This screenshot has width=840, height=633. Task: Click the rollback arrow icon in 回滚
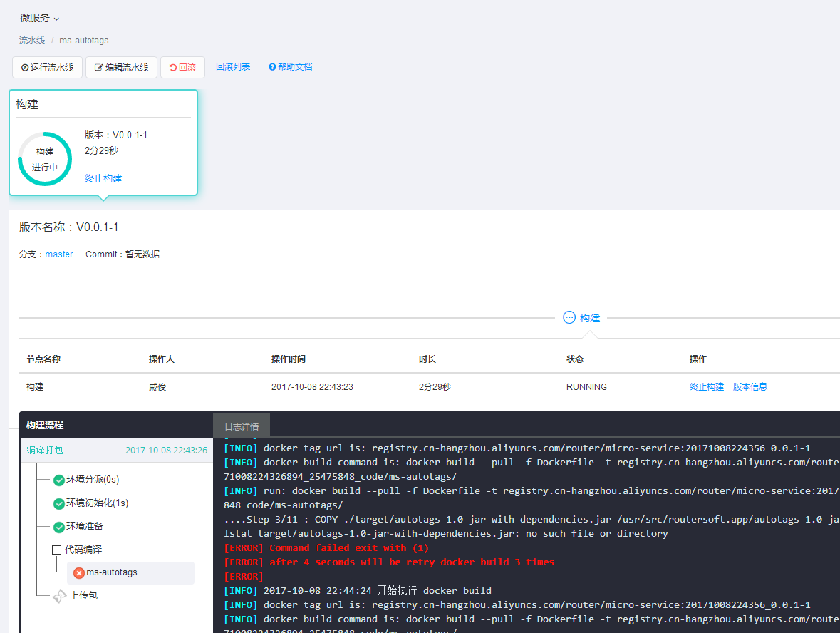pos(173,68)
